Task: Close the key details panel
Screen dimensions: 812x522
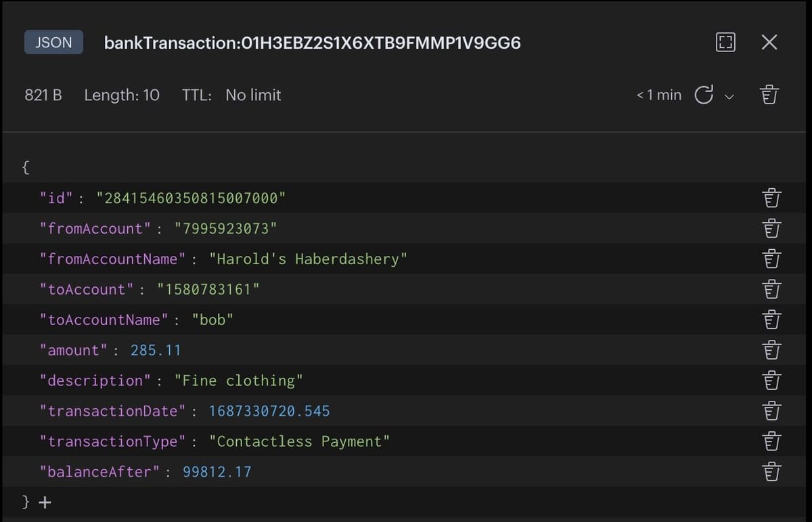Action: tap(769, 42)
